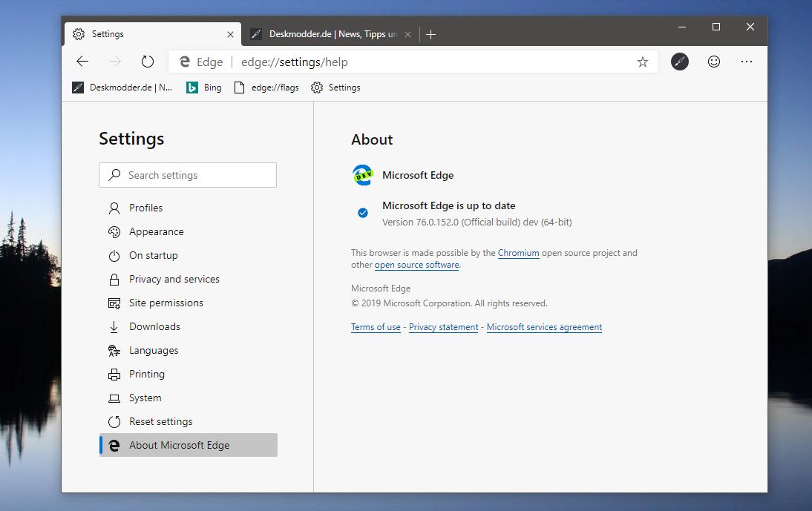Click the Languages translate icon
The image size is (812, 511).
[114, 351]
